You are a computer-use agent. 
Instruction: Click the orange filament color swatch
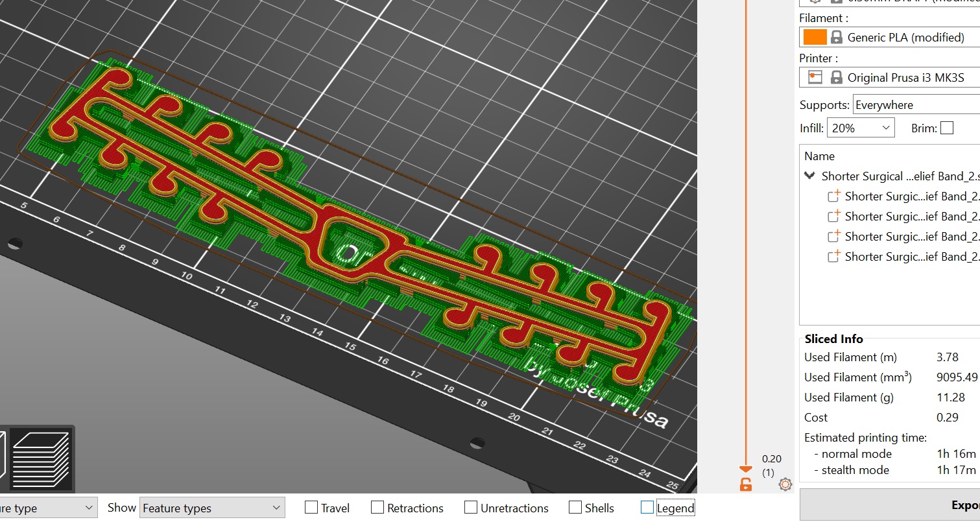815,38
